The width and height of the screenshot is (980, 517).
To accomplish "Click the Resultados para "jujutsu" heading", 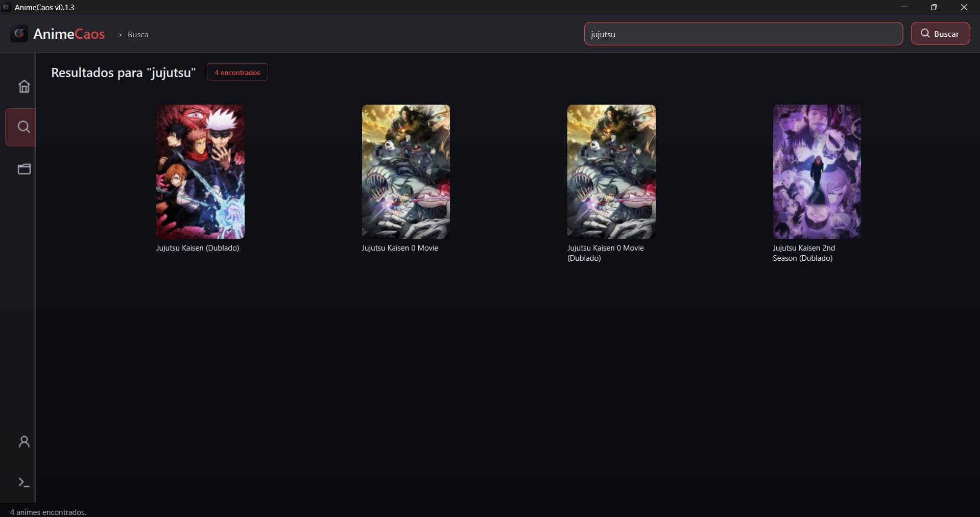I will point(124,72).
